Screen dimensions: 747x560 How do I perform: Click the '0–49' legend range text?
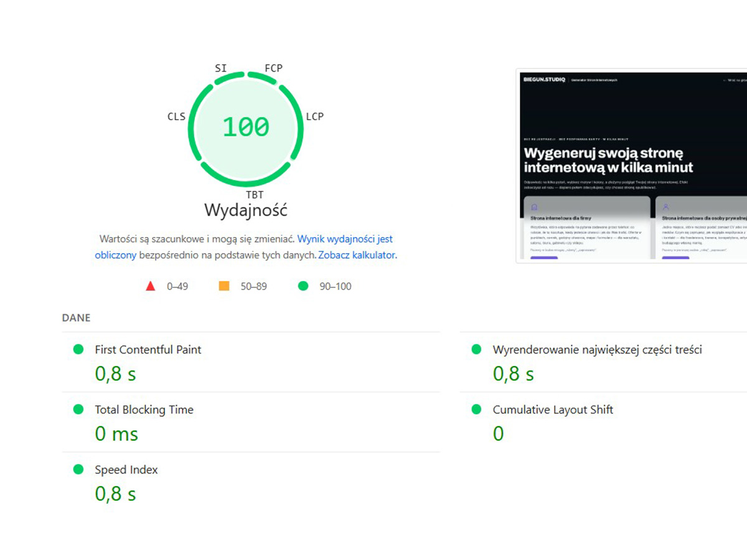(x=177, y=286)
